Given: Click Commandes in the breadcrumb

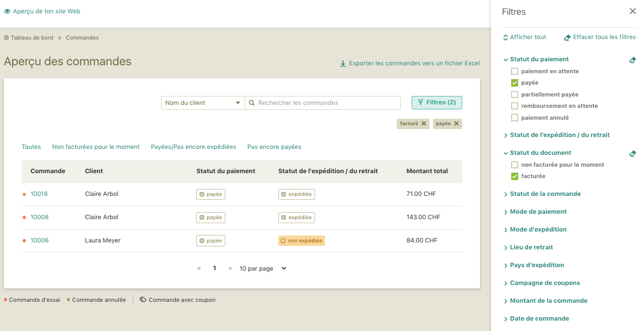Looking at the screenshot, I should [82, 38].
